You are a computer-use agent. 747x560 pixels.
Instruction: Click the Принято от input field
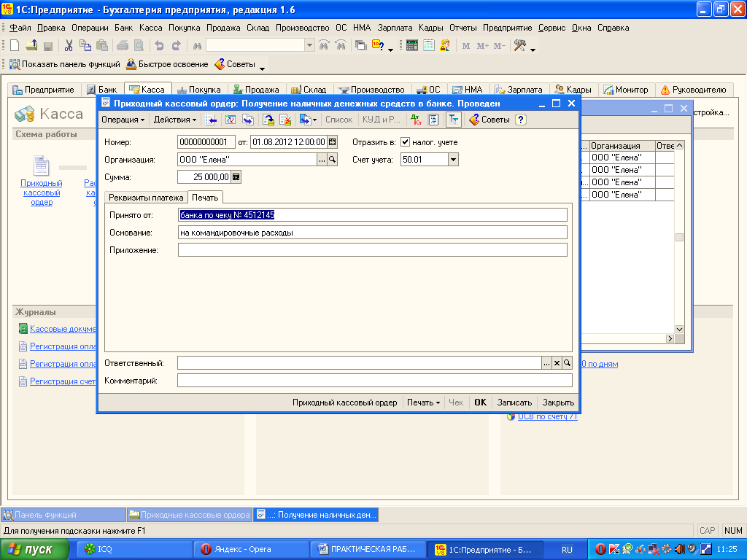(x=373, y=215)
